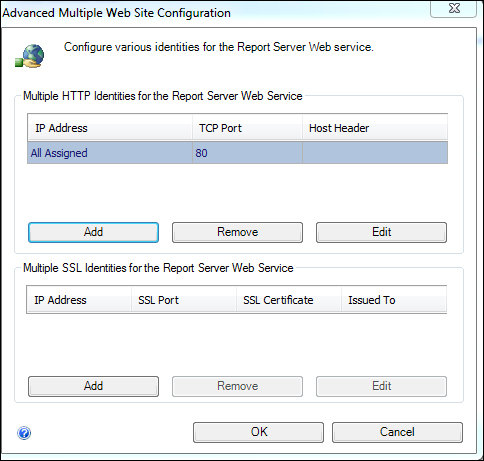
Task: Click SSL list IP Address column header
Action: pyautogui.click(x=79, y=300)
